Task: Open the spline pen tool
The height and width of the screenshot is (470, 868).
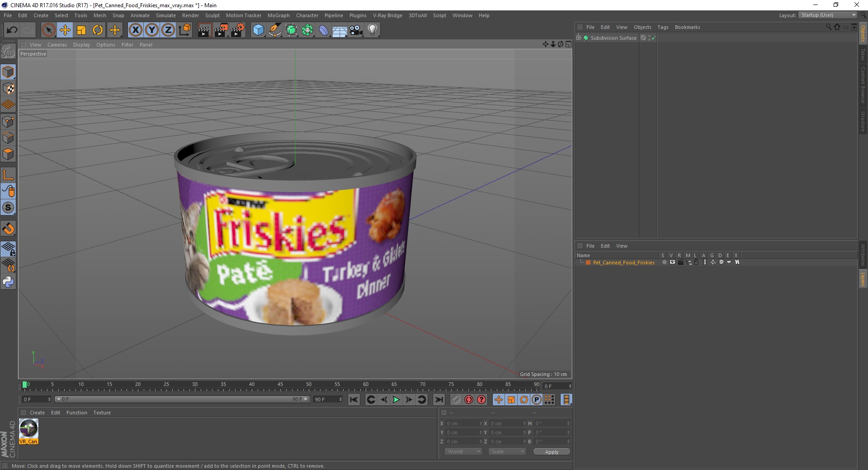Action: click(x=274, y=30)
